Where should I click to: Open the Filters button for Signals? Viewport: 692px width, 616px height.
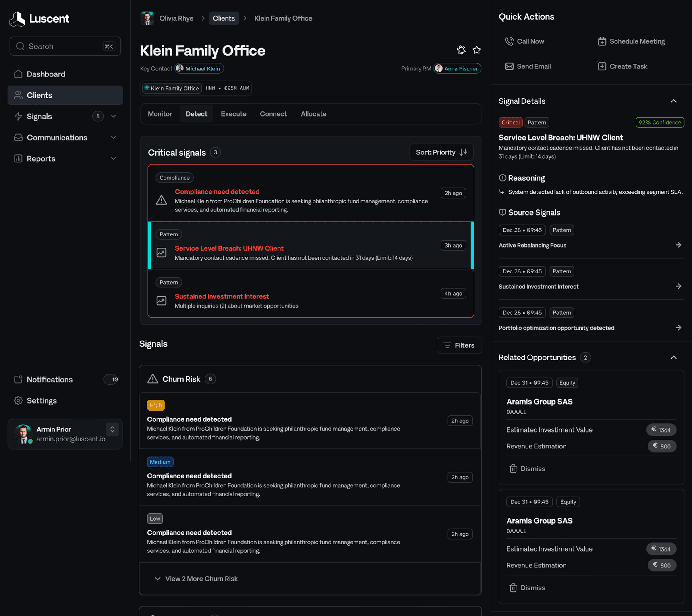pyautogui.click(x=459, y=345)
